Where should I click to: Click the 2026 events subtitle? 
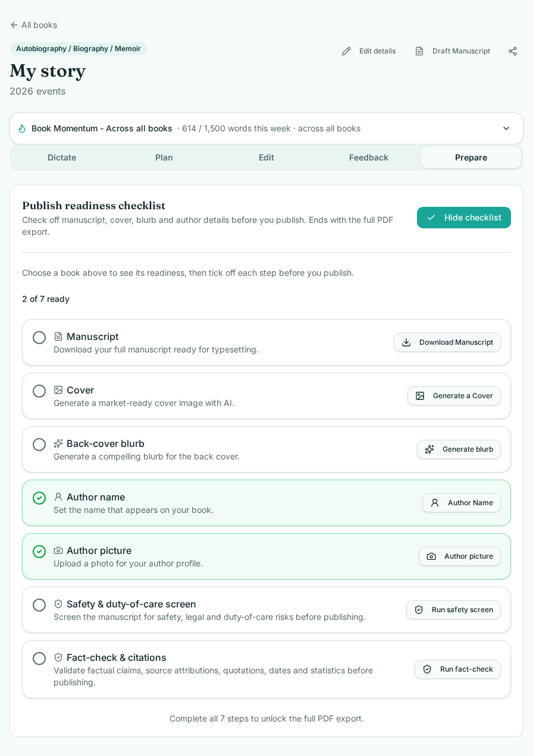click(37, 91)
